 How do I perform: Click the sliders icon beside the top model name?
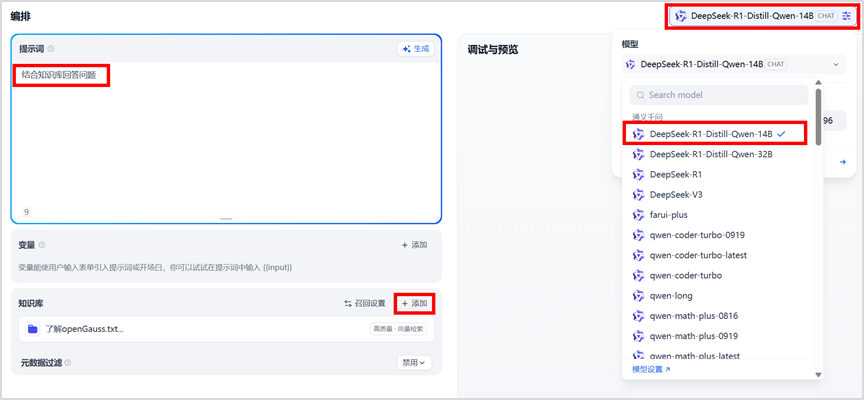846,17
